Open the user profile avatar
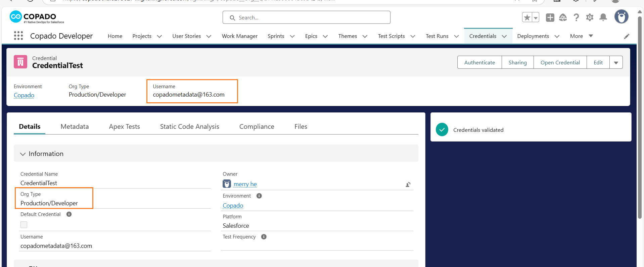This screenshot has width=644, height=267. pyautogui.click(x=621, y=17)
